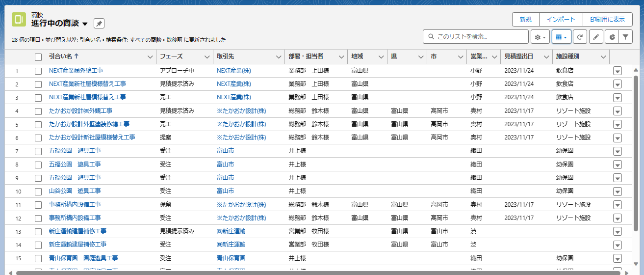Screen dimensions: 644x275
Task: Select checkbox for たかおか設計㈱外観工事 row
Action: point(38,111)
